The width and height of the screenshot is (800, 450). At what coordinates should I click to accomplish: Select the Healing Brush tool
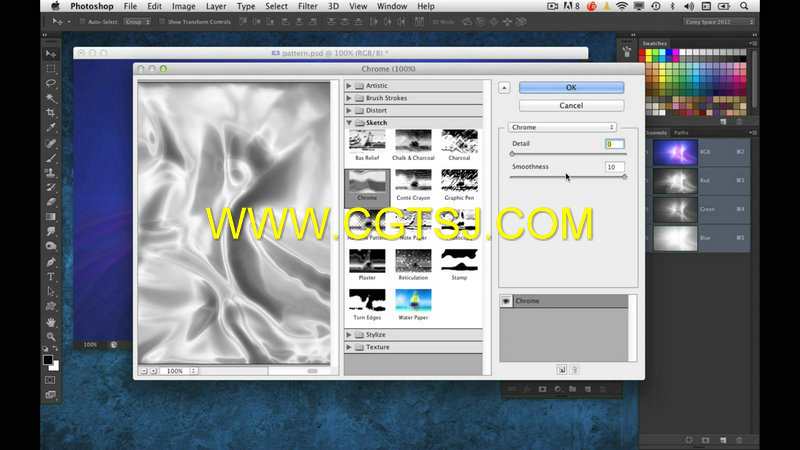51,143
